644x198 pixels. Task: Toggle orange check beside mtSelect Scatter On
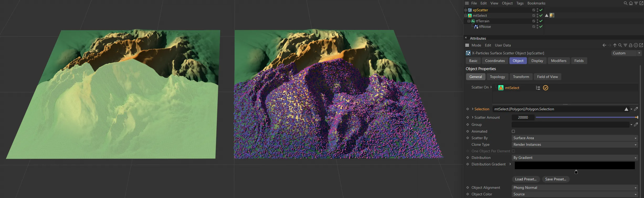pos(546,88)
